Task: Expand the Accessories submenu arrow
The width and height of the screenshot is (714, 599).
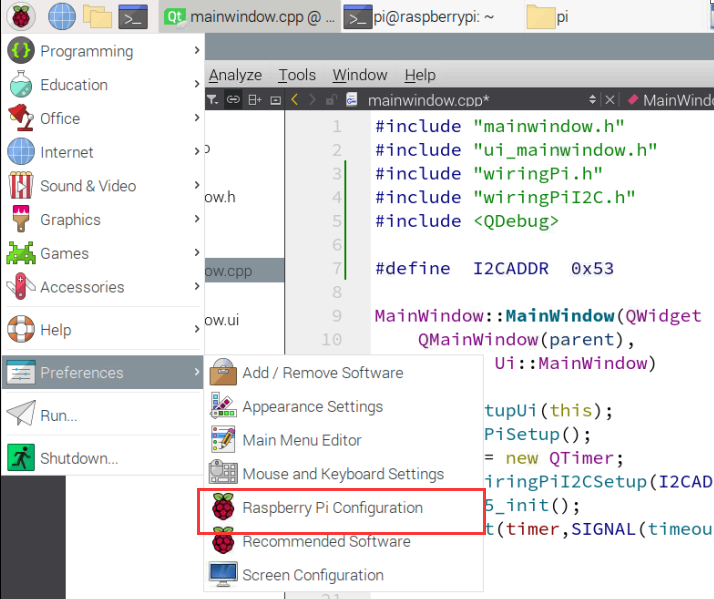Action: (197, 286)
